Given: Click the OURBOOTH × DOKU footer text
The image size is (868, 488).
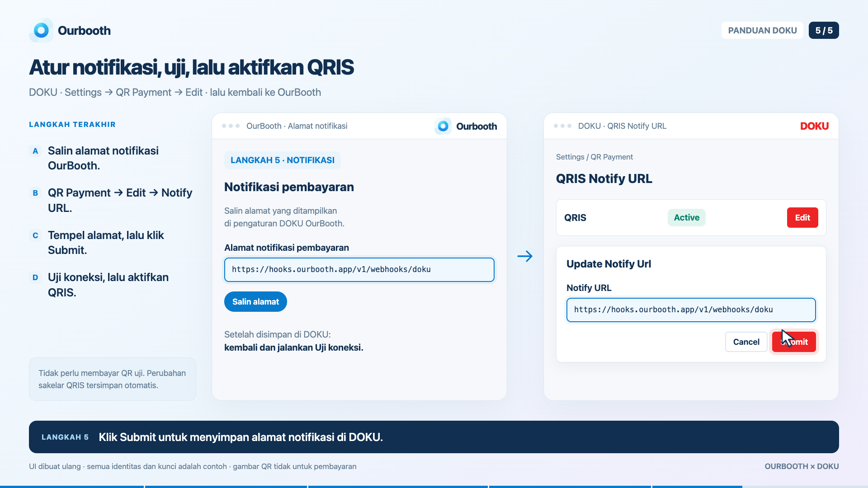Looking at the screenshot, I should tap(802, 466).
